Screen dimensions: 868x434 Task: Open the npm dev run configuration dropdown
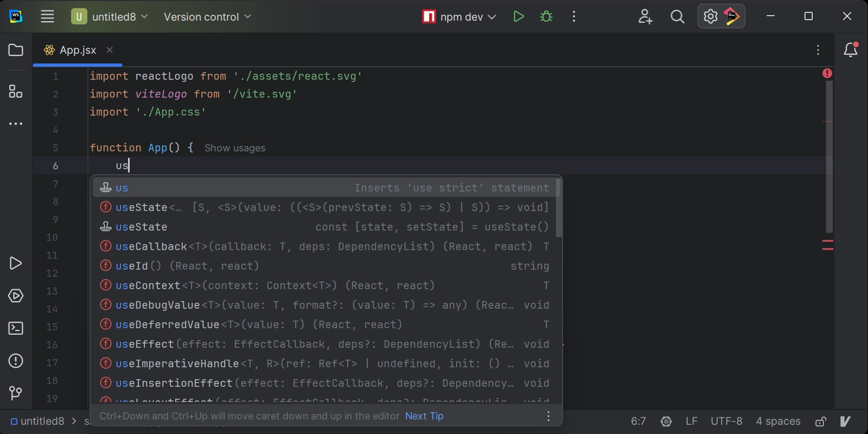(459, 17)
